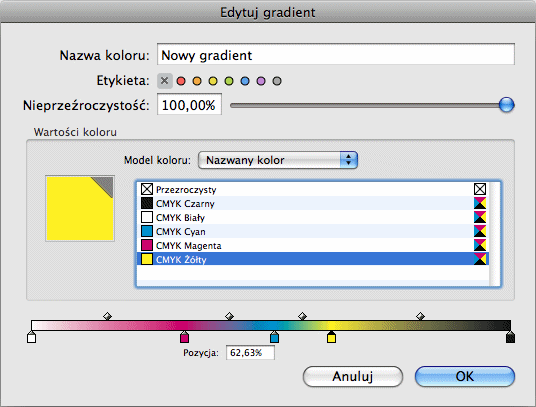The image size is (536, 407).
Task: Choose the green label dot
Action: click(x=229, y=81)
